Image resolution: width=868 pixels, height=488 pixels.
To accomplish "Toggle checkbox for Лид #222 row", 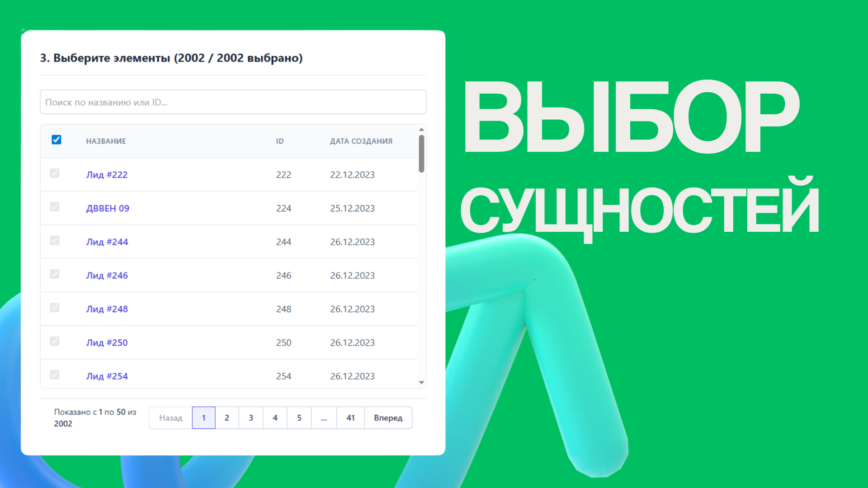I will click(x=55, y=174).
